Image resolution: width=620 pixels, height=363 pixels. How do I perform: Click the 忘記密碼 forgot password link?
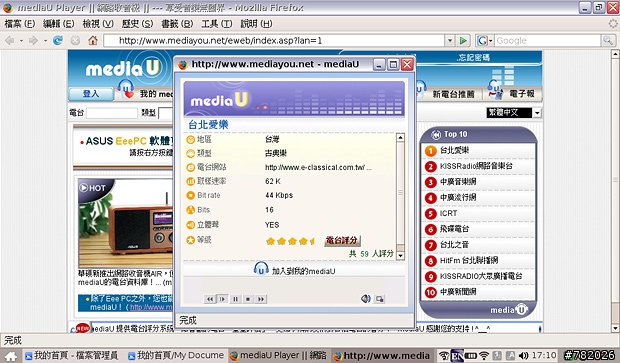473,58
